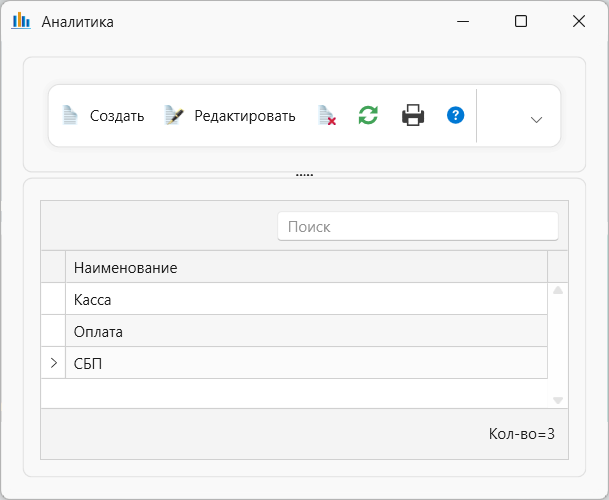Focus the Поиск search field
Viewport: 609px width, 500px height.
pyautogui.click(x=418, y=226)
